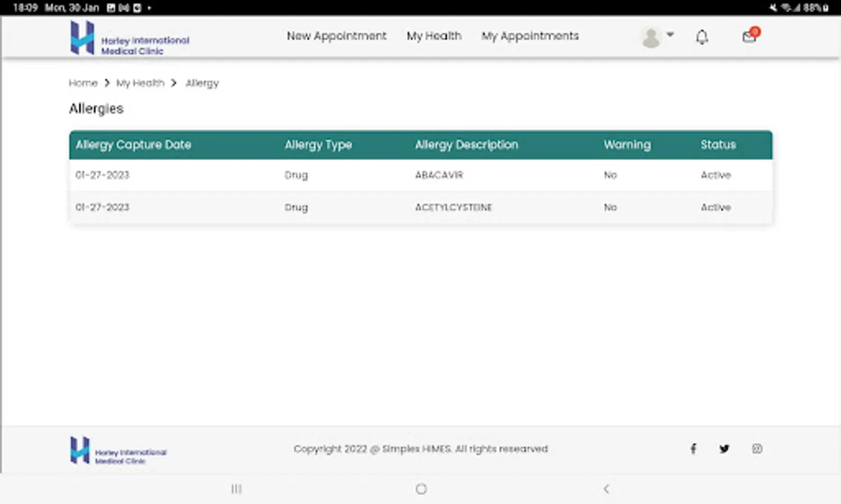The height and width of the screenshot is (504, 841).
Task: Click the profile avatar icon
Action: pyautogui.click(x=651, y=36)
